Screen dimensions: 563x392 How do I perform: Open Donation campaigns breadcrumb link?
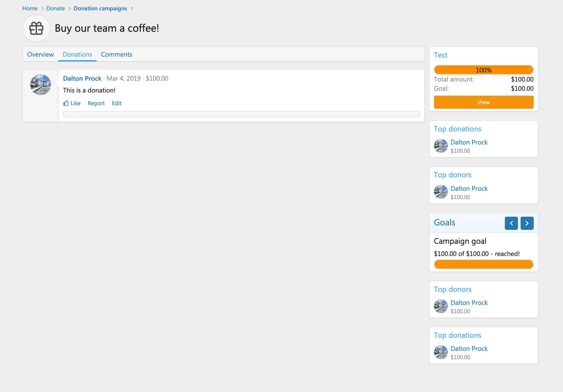click(x=100, y=8)
